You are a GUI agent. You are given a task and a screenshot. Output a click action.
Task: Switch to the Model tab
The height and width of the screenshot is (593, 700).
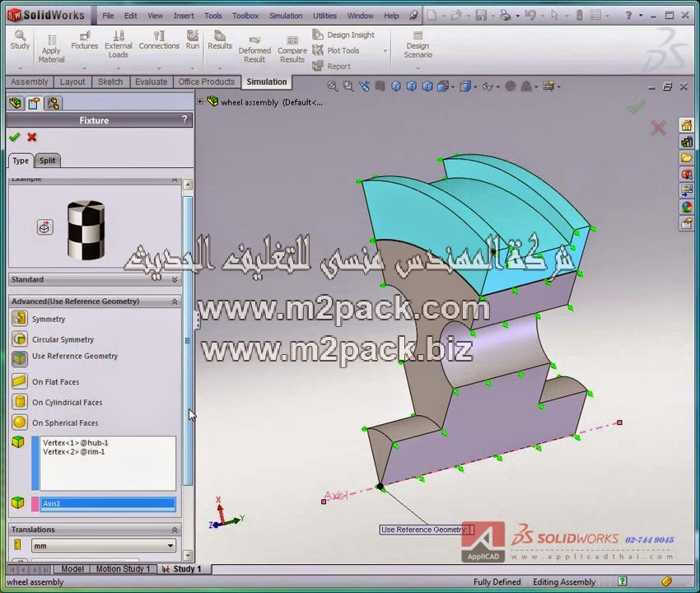(x=72, y=569)
